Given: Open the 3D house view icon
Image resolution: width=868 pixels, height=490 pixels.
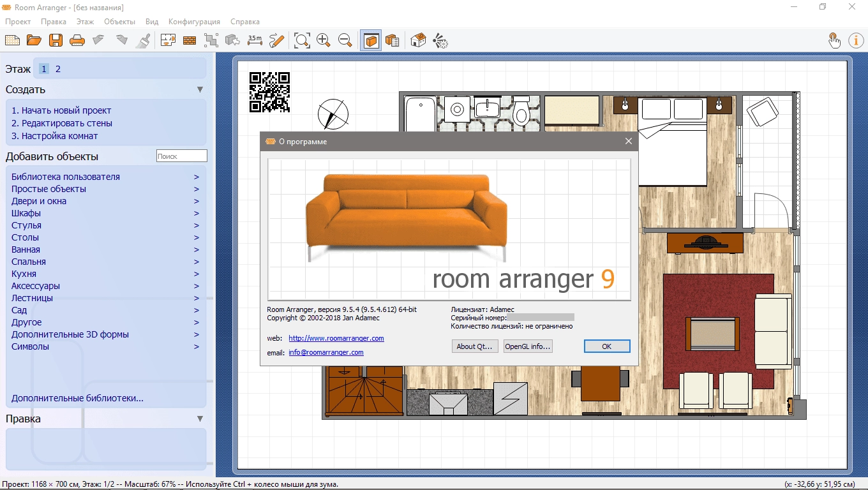Looking at the screenshot, I should click(418, 40).
